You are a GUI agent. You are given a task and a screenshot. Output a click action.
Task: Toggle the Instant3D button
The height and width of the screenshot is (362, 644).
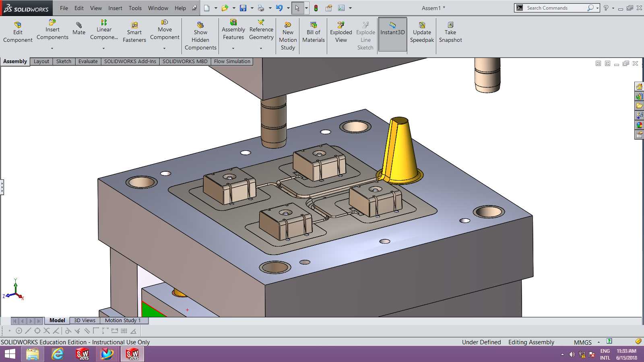[392, 34]
